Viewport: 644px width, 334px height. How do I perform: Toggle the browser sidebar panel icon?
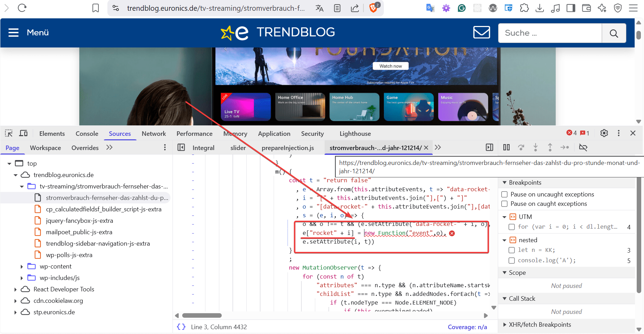tap(571, 8)
